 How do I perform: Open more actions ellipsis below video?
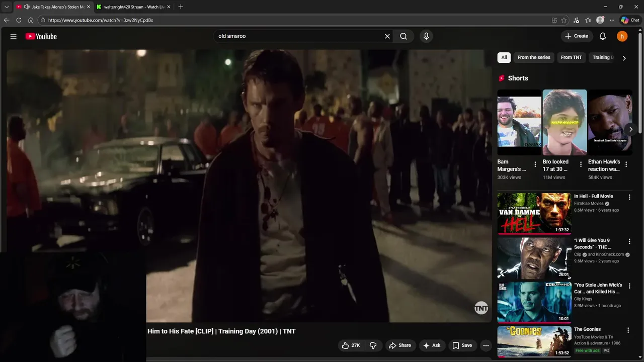point(486,345)
